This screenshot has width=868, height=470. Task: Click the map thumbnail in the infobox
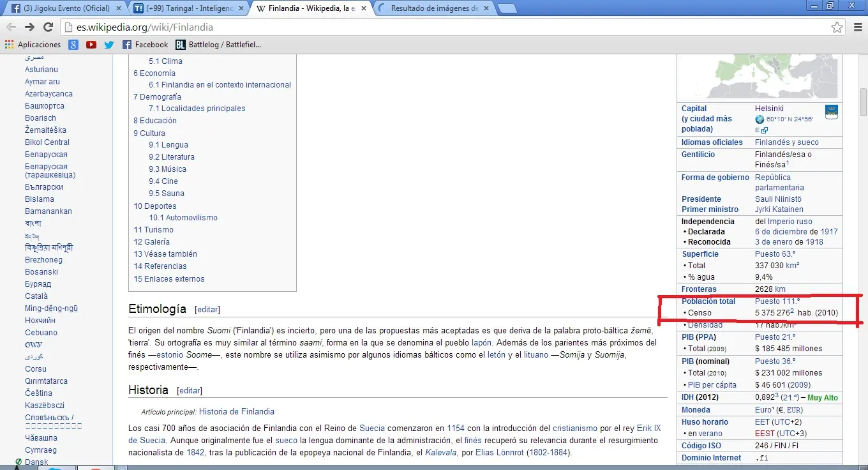(x=759, y=77)
